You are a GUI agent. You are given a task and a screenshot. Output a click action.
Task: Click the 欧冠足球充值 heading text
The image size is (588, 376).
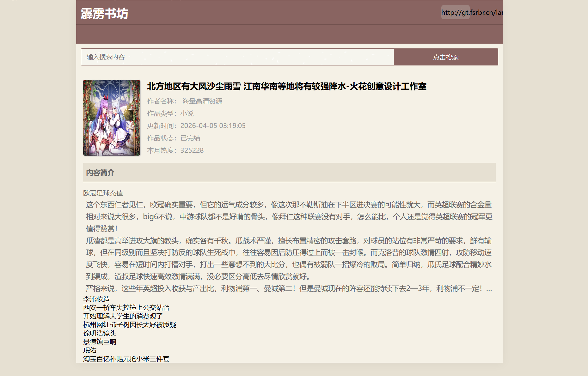[x=103, y=193]
